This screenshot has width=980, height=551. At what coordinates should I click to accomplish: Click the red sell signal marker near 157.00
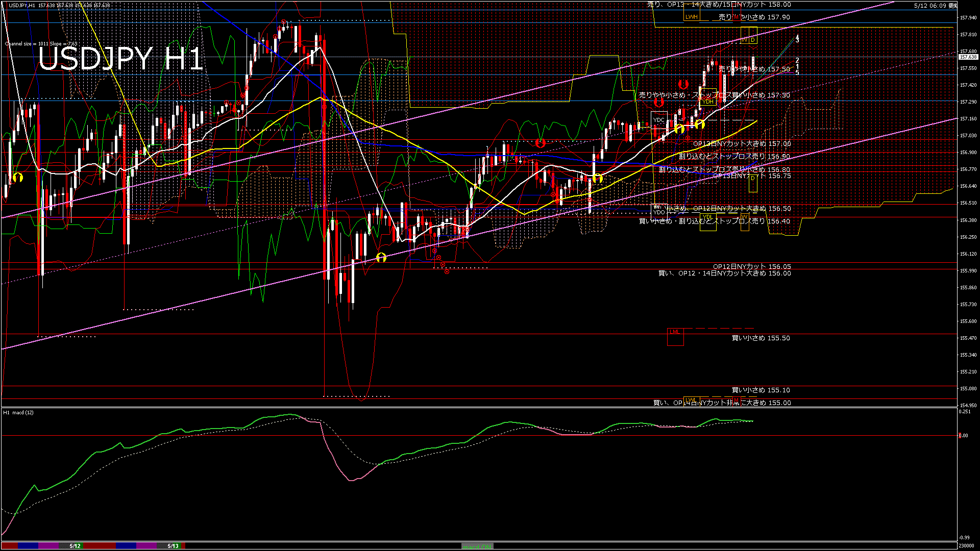click(541, 143)
